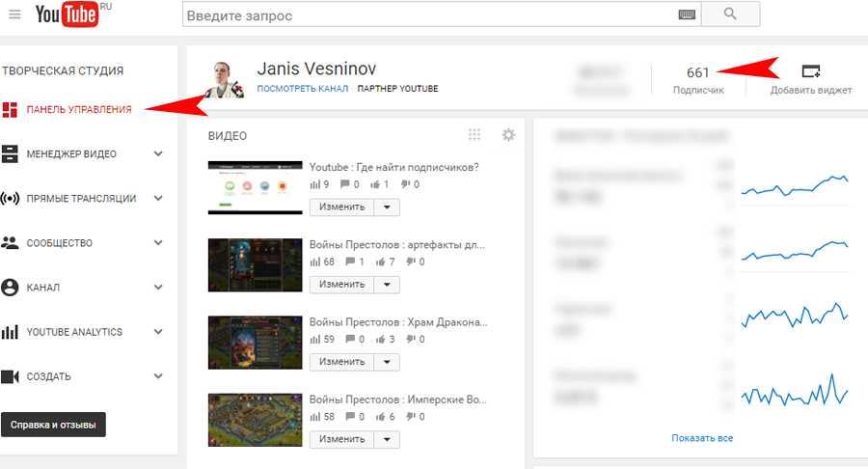The width and height of the screenshot is (868, 469).
Task: Open video title 'Войны Престолов : Храм Дракона...'
Action: [398, 322]
